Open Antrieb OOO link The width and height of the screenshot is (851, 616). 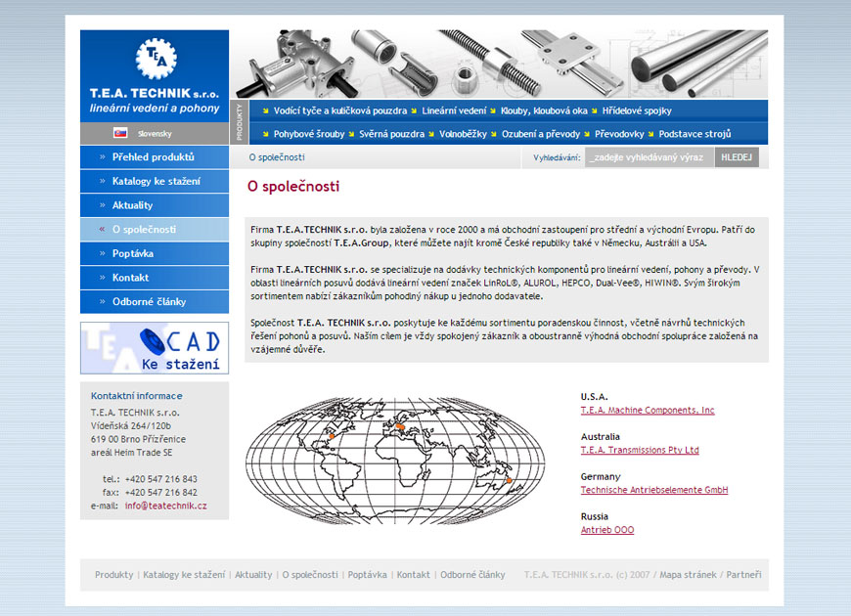(x=607, y=530)
